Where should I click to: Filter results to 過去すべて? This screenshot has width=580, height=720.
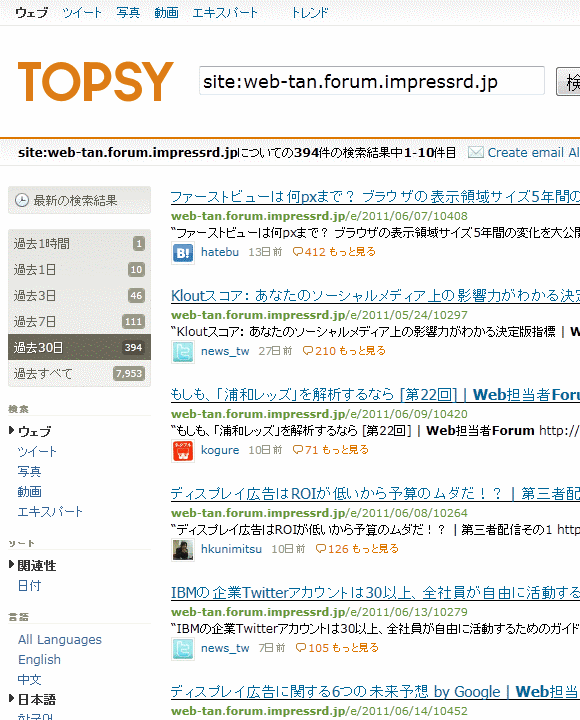(79, 374)
